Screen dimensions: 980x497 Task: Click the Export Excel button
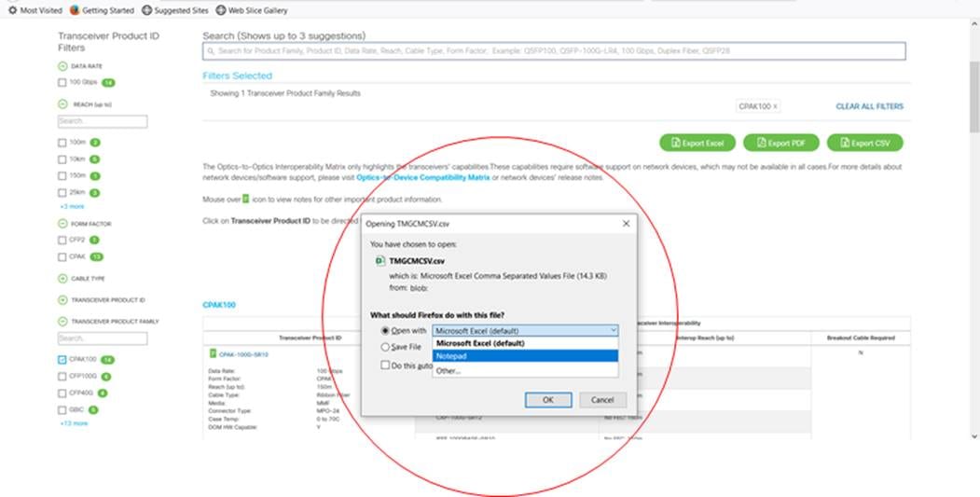tap(697, 144)
